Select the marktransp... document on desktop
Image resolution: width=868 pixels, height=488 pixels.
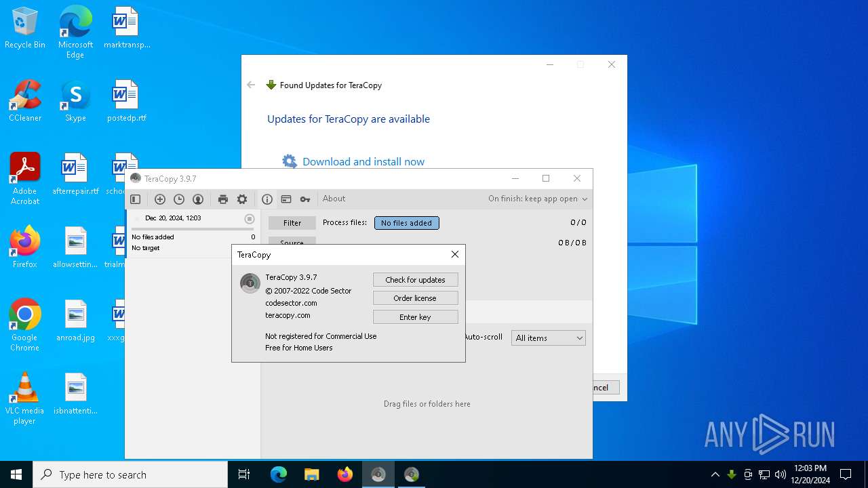click(x=126, y=28)
